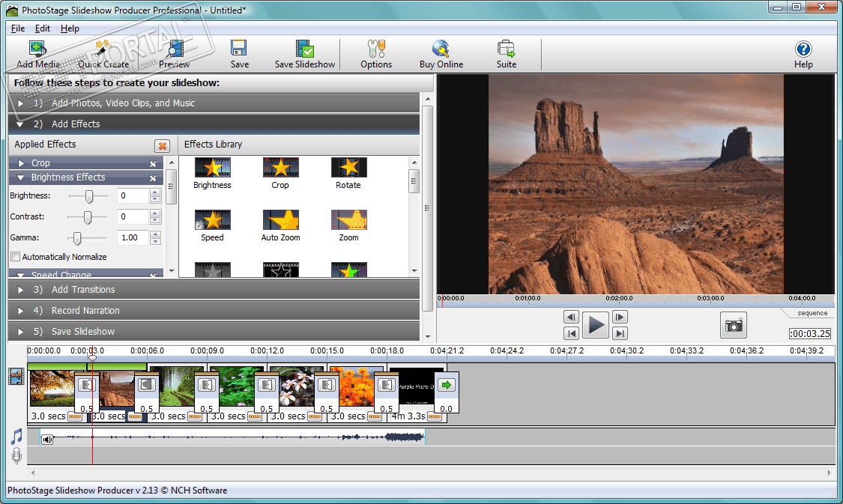Image resolution: width=843 pixels, height=504 pixels.
Task: Click the sequence tab under preview
Action: coord(812,313)
